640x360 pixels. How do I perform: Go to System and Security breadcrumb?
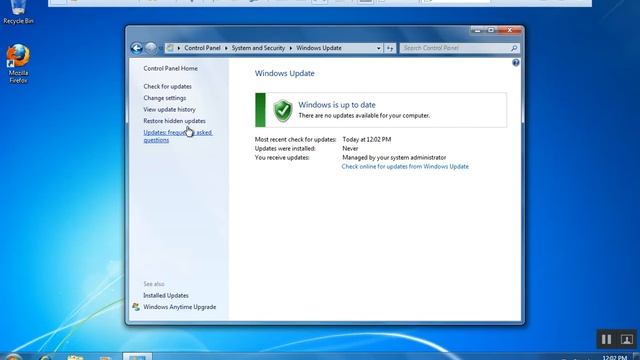pos(258,48)
